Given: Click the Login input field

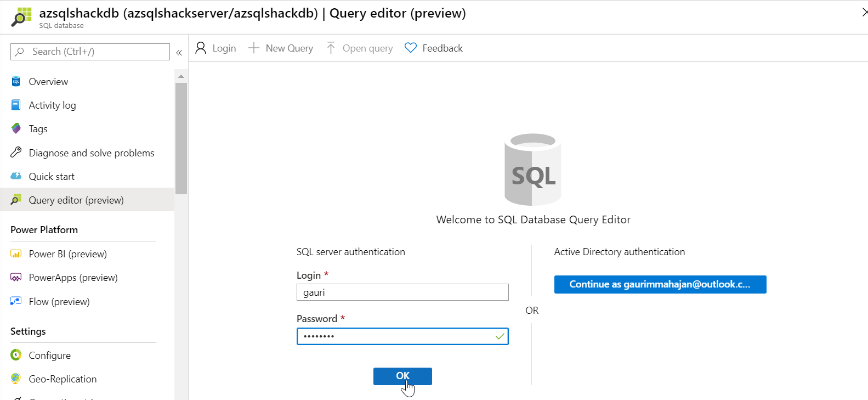Looking at the screenshot, I should 402,292.
